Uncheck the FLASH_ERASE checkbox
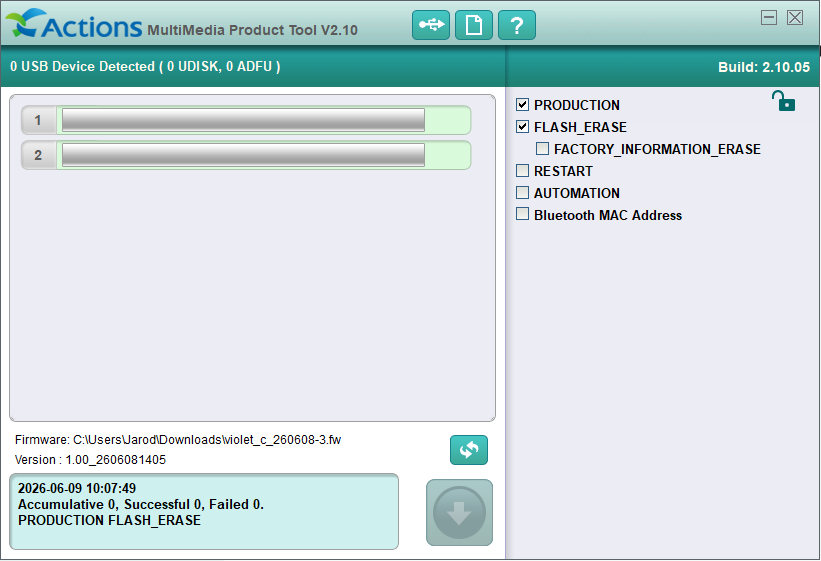The image size is (821, 561). point(522,127)
